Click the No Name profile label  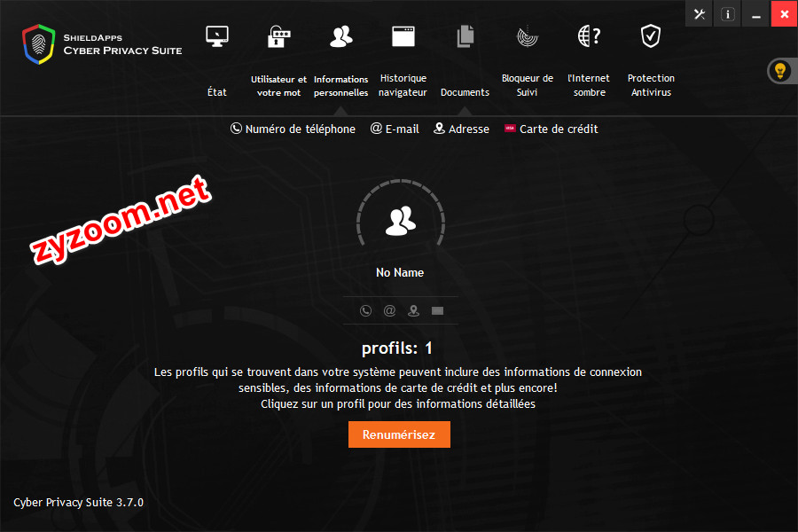click(400, 272)
